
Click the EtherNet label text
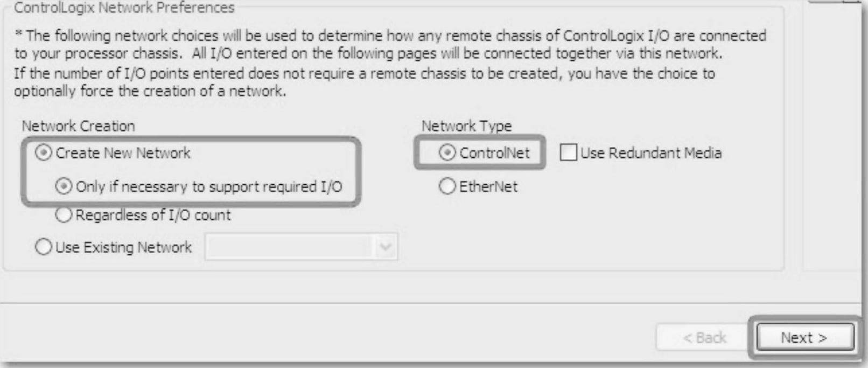pos(488,187)
